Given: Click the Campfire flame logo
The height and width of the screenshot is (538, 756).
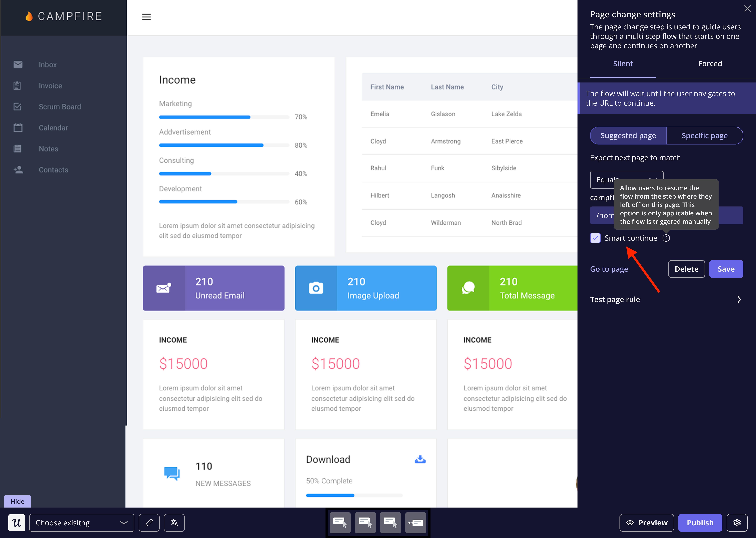Looking at the screenshot, I should tap(29, 16).
